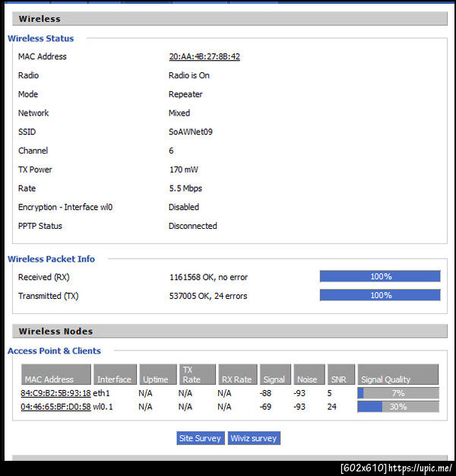The height and width of the screenshot is (476, 456).
Task: Click the Access Point & Clients title
Action: 54,351
